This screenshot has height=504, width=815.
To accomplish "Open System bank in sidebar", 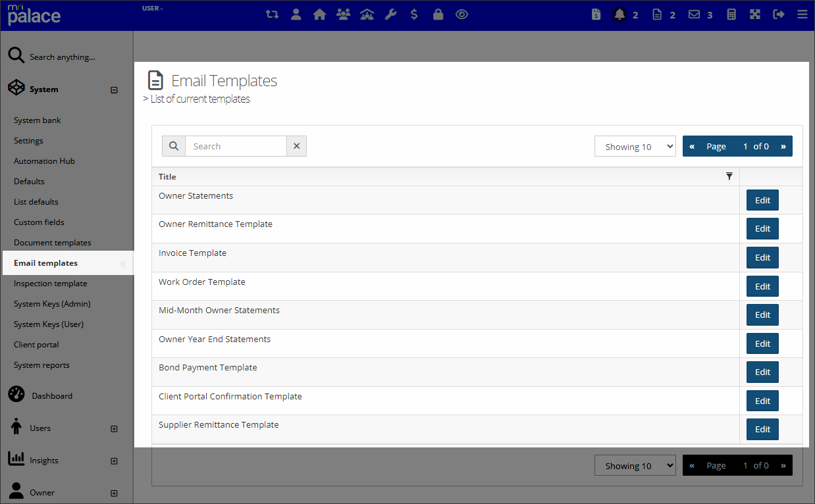I will (38, 120).
